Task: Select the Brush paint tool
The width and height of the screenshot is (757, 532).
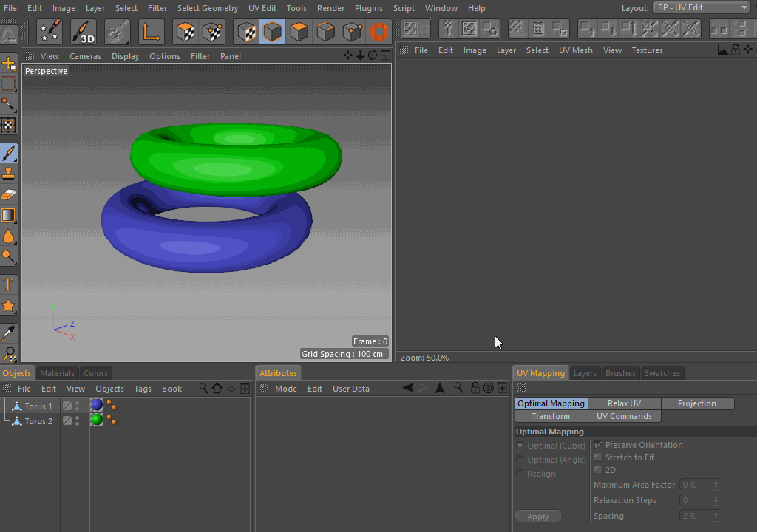Action: (9, 153)
